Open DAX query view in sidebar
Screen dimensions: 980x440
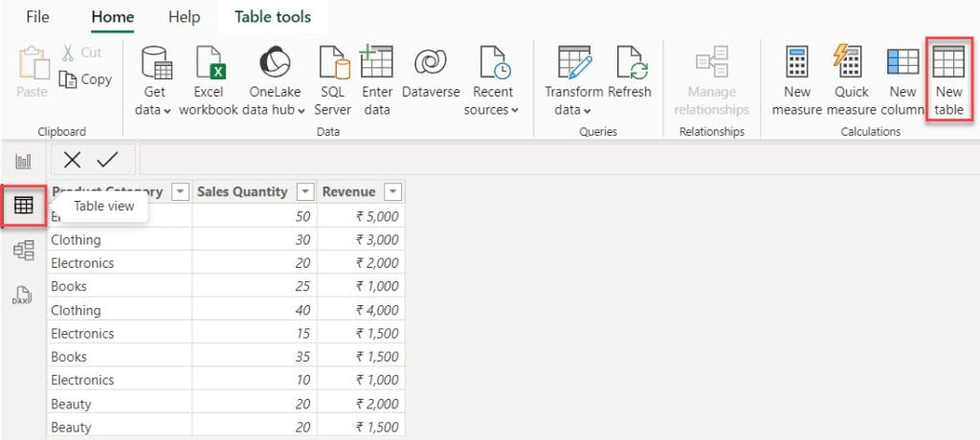(23, 296)
